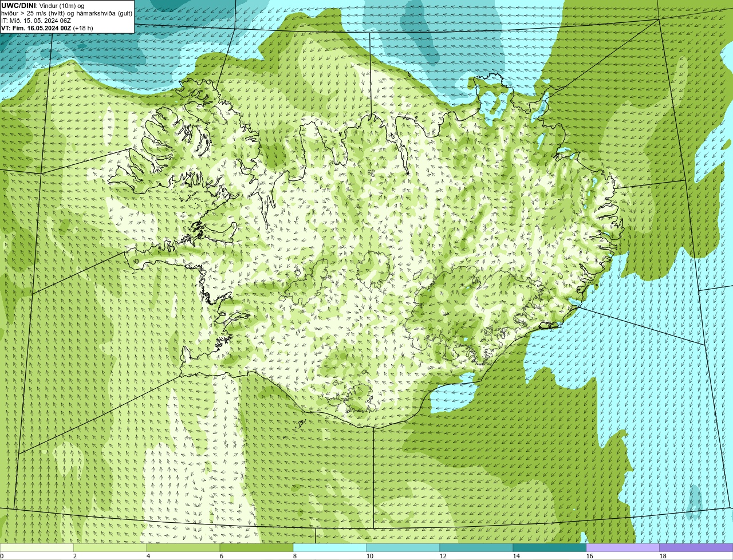Pick the 10–12 m/s turquoise legend swatch
The height and width of the screenshot is (560, 733).
(x=403, y=547)
